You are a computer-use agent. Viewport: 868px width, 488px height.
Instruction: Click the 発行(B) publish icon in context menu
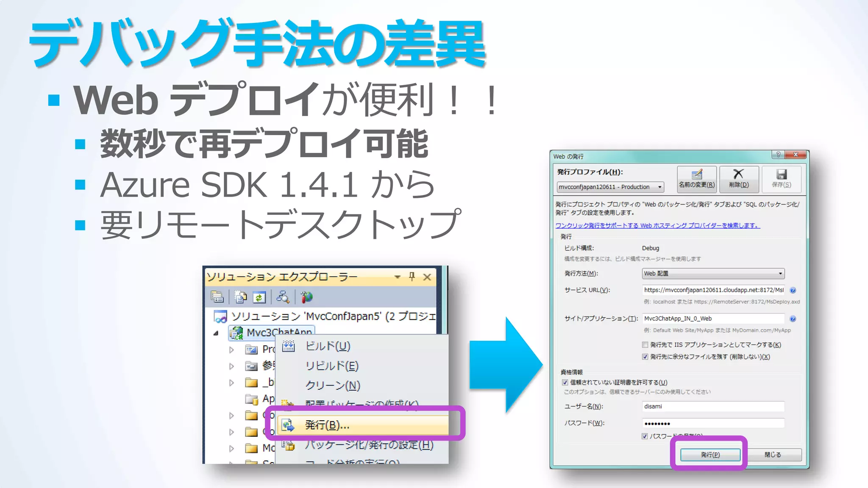tap(288, 425)
